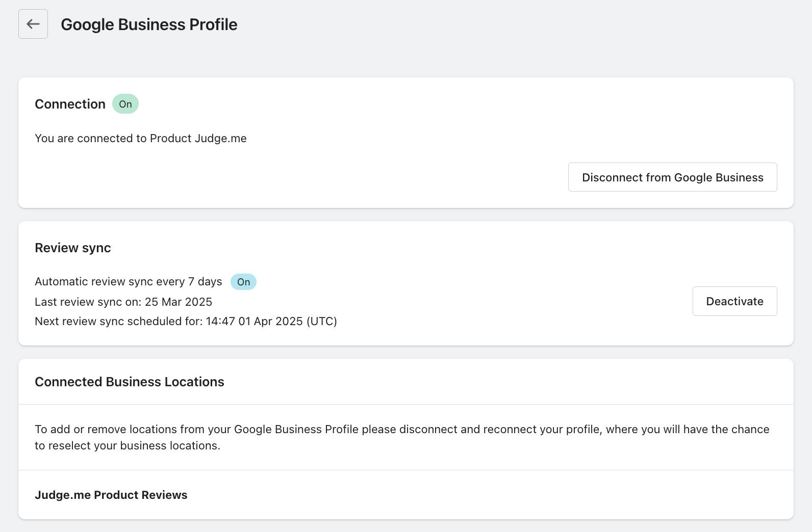
Task: Disconnect from Google Business
Action: click(x=672, y=177)
